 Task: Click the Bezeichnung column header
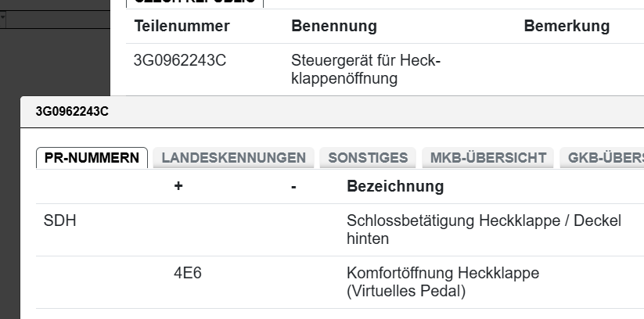[394, 187]
